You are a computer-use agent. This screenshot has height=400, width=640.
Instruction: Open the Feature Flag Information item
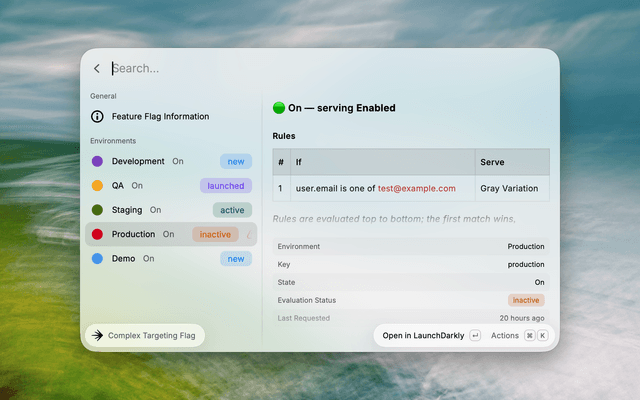coord(171,116)
